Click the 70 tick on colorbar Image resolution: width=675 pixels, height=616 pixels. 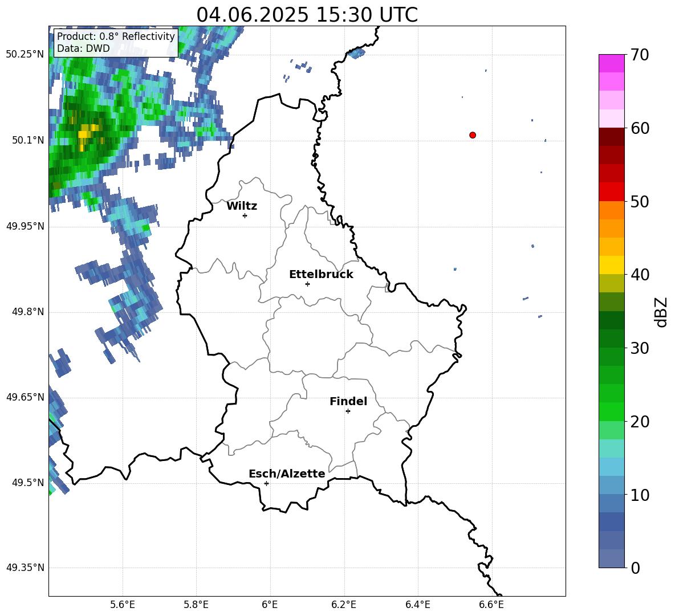640,55
